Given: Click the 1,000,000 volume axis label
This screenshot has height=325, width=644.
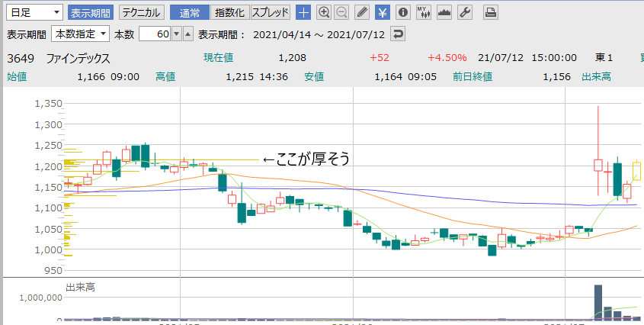Looking at the screenshot, I should coord(41,298).
